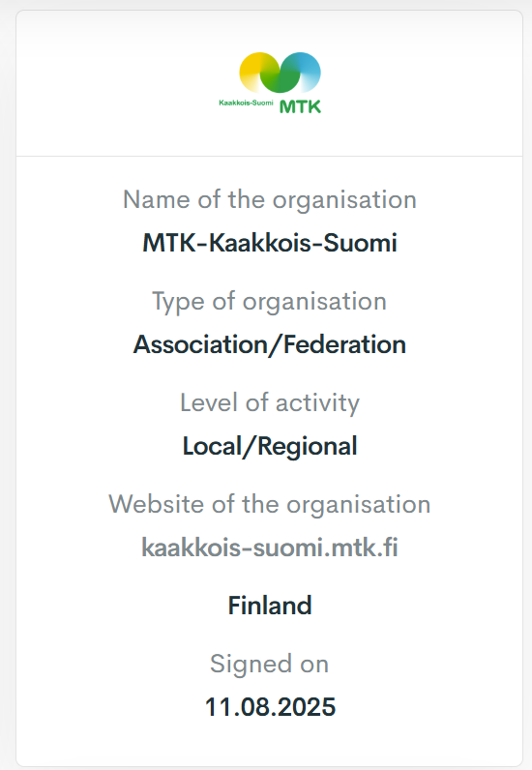The width and height of the screenshot is (532, 770).
Task: Click the yellow loop of the logo
Action: pos(254,73)
